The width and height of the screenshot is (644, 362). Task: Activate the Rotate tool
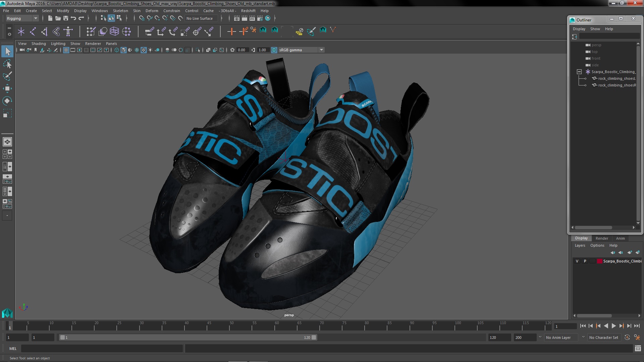pyautogui.click(x=7, y=101)
